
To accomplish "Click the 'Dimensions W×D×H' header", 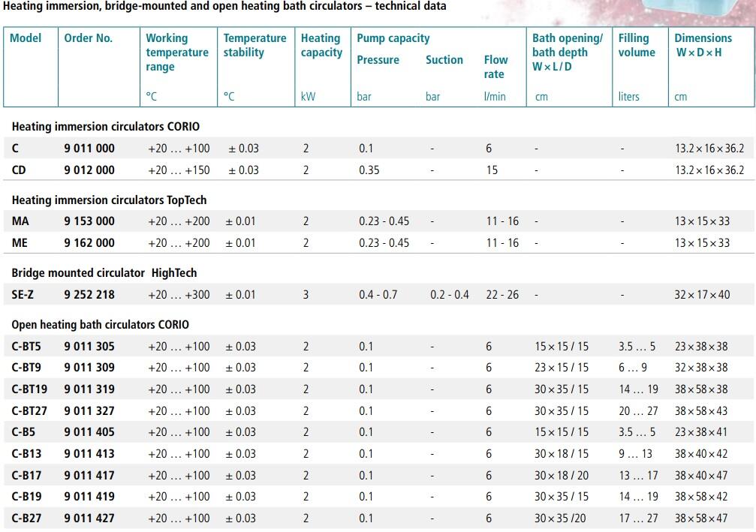I will (x=703, y=45).
